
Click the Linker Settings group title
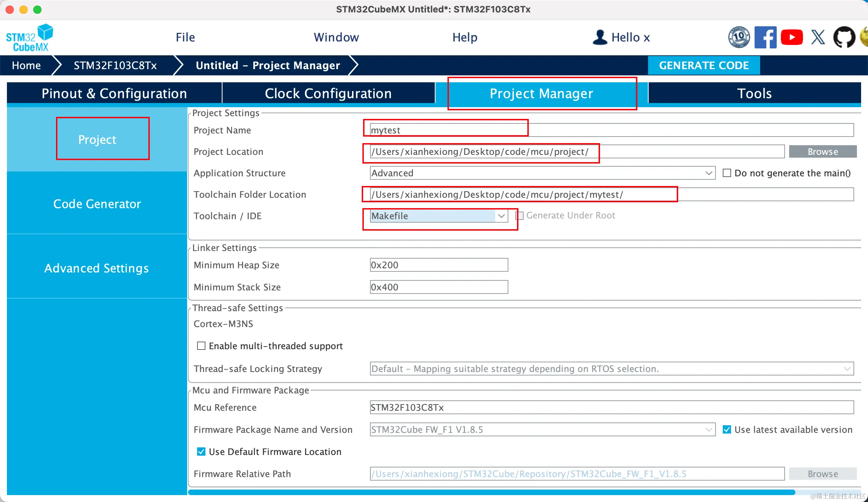coord(224,248)
